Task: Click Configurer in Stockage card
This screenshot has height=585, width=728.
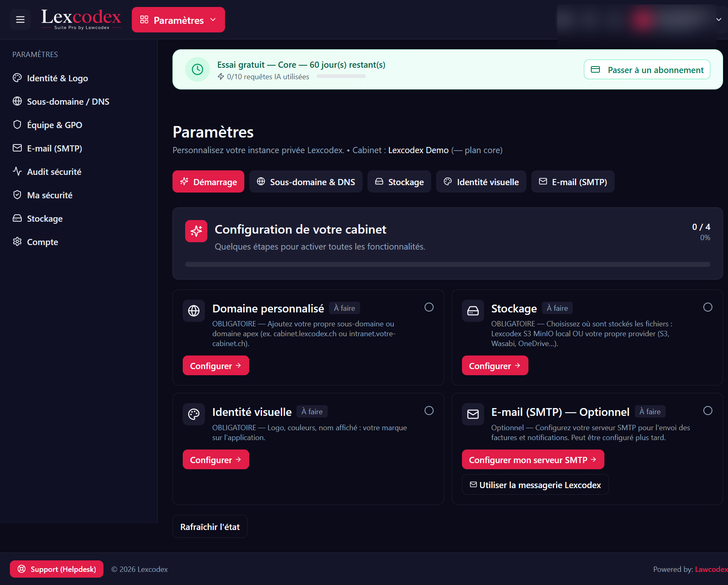Action: 495,365
